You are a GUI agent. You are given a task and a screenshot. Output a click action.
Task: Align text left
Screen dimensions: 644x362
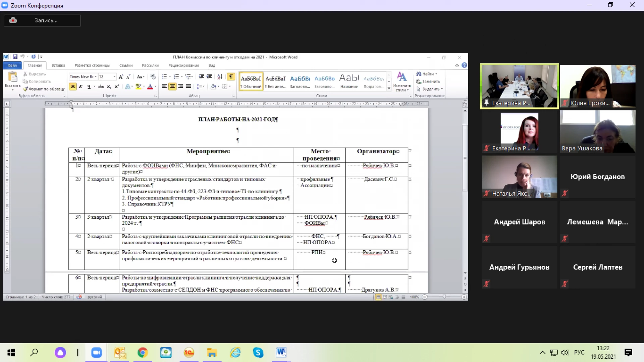coord(164,87)
